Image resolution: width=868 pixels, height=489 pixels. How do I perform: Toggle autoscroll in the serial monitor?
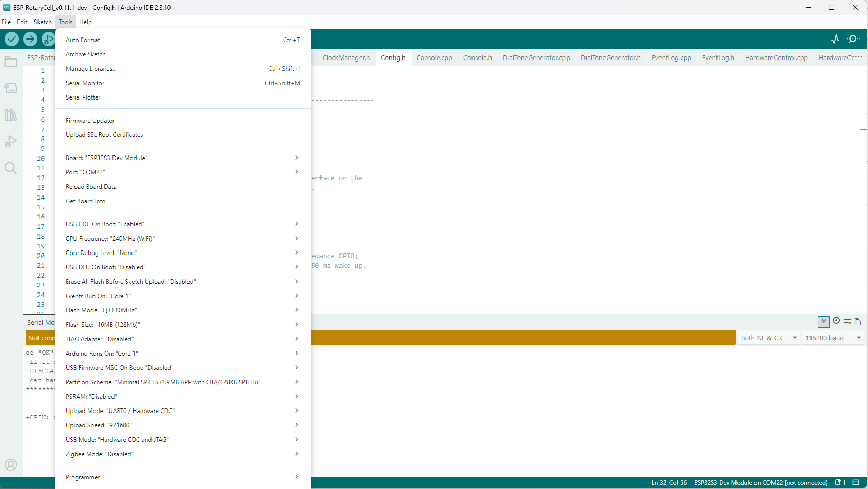(824, 322)
